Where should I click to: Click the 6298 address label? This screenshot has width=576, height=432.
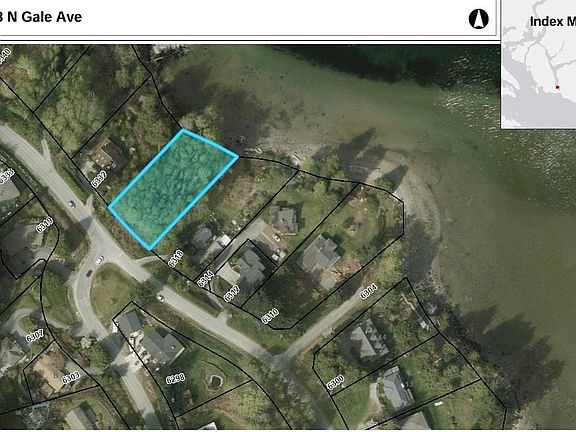[175, 379]
